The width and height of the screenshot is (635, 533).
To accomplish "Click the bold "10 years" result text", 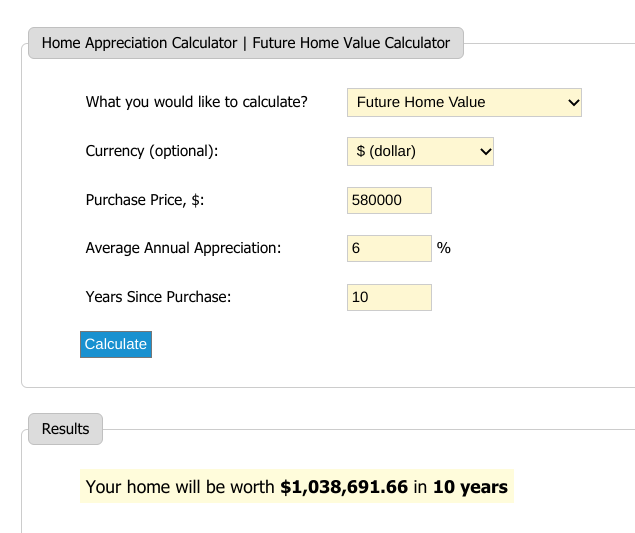I will [x=470, y=487].
